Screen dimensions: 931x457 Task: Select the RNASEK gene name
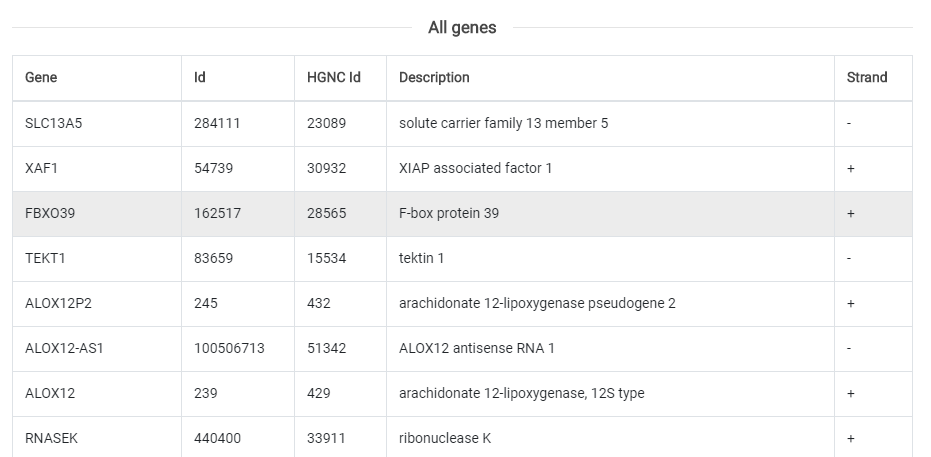pyautogui.click(x=50, y=438)
